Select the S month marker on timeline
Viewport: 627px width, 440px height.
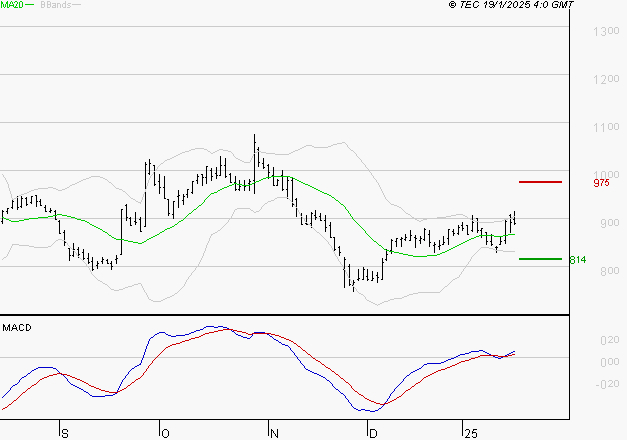65,433
